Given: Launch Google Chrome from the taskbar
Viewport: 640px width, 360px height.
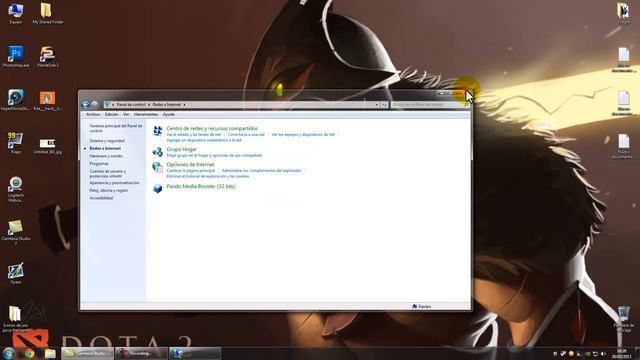Looking at the screenshot, I should 29,353.
